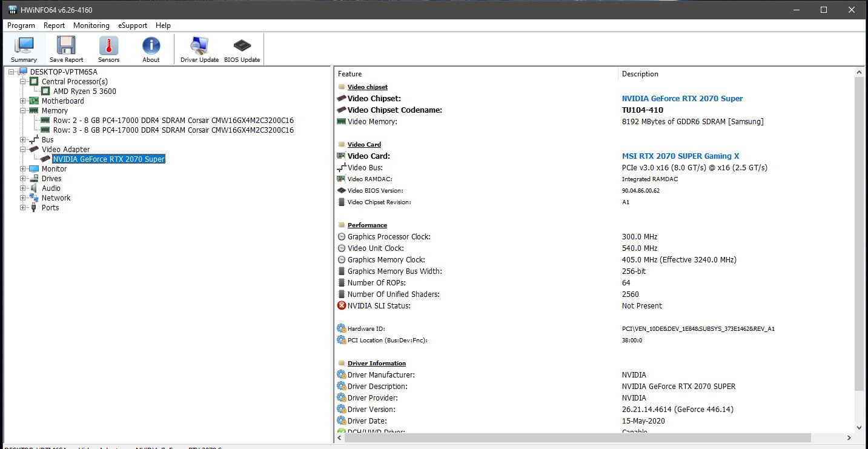Open the Program menu
The width and height of the screenshot is (868, 449).
21,25
